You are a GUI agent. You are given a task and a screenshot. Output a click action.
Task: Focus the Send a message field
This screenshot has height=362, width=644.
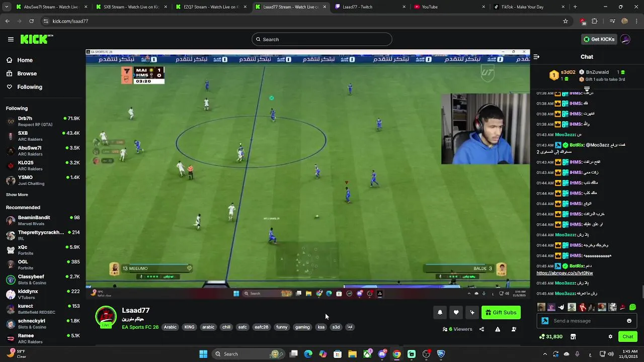(587, 321)
